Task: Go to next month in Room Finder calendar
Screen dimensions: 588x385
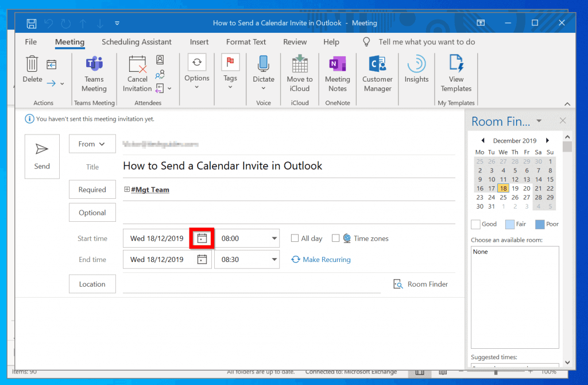Action: point(547,140)
